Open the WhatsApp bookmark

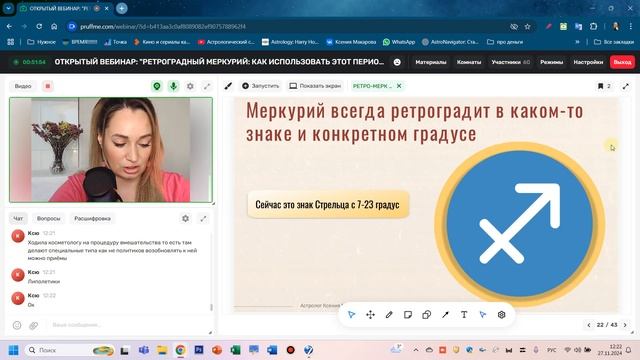(x=399, y=42)
